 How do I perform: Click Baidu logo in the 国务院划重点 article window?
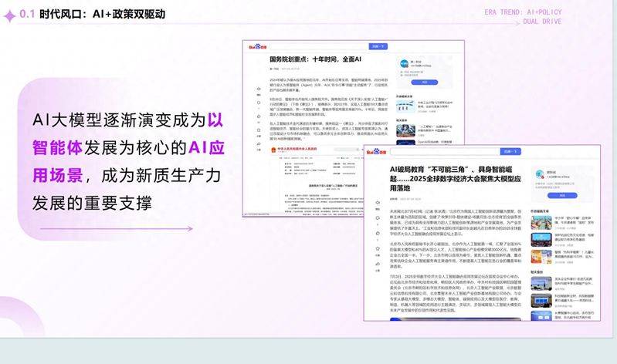point(258,47)
